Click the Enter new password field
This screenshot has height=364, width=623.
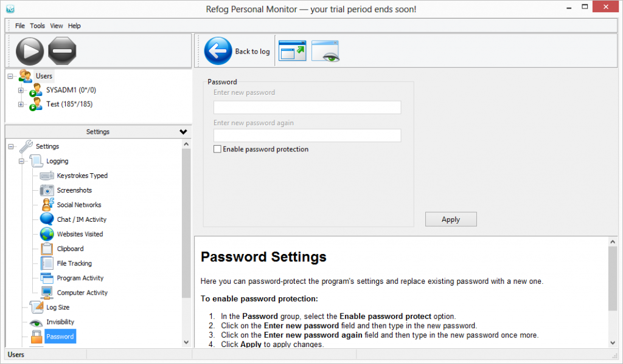coord(307,108)
